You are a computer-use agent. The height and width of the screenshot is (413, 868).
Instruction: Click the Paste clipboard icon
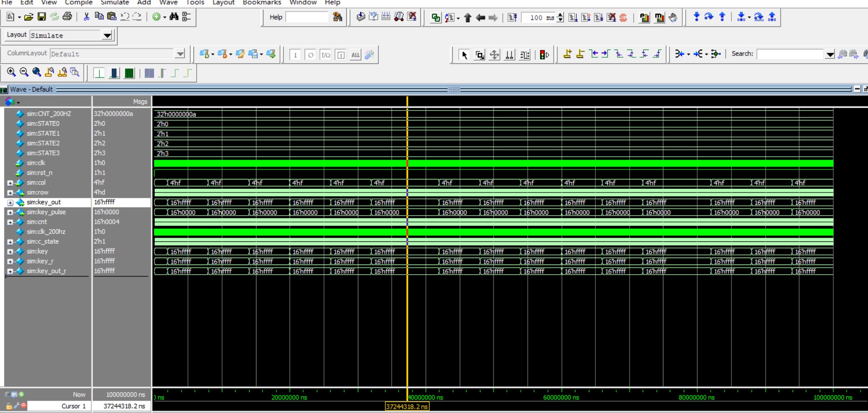(112, 17)
